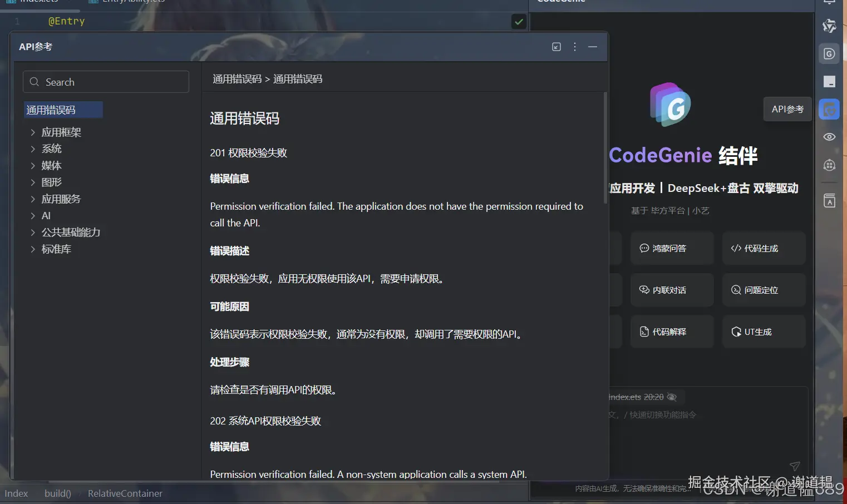Click the 代码解释 button in CodeGenie
This screenshot has height=504, width=847.
(672, 332)
